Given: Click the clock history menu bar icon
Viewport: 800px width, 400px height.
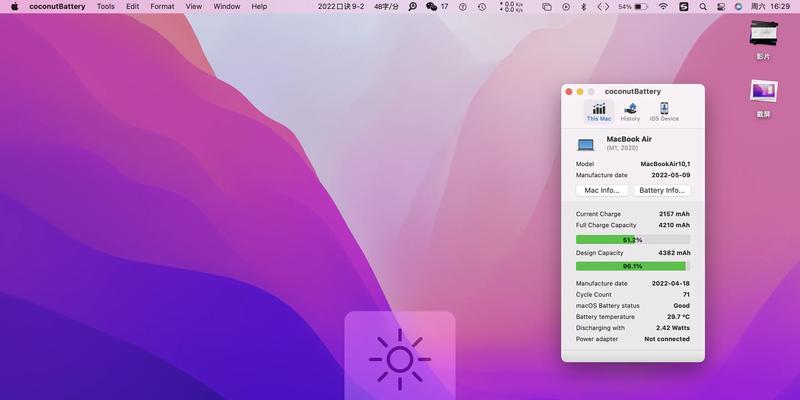Looking at the screenshot, I should 482,7.
